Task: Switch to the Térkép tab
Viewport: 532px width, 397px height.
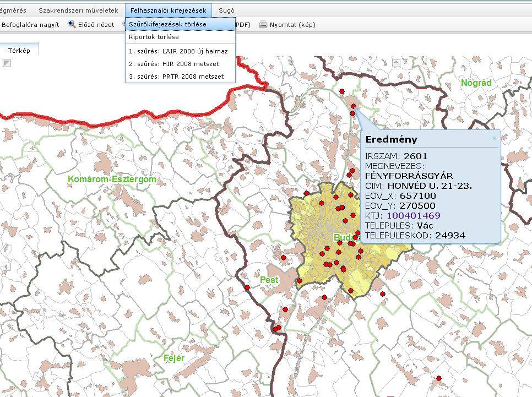Action: [19, 50]
